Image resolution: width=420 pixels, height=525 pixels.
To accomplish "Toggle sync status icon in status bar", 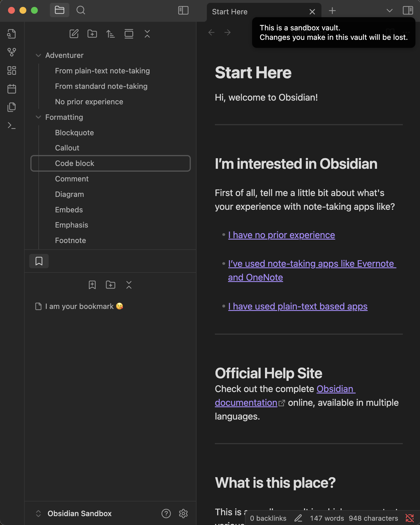I will coord(410,518).
